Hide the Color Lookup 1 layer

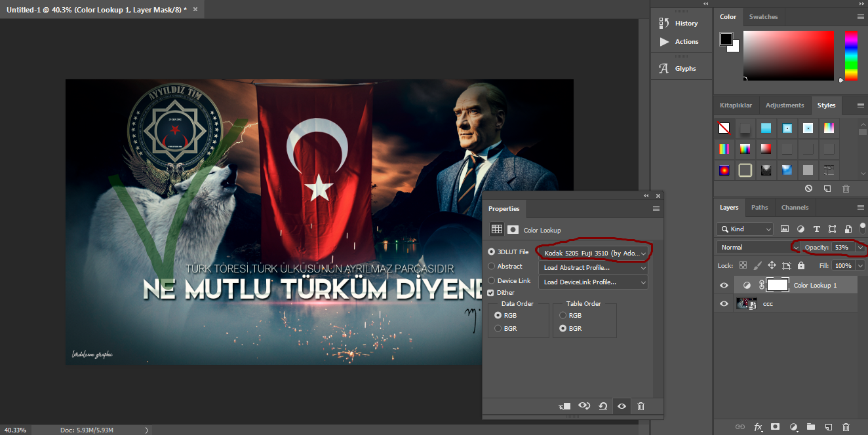tap(724, 285)
